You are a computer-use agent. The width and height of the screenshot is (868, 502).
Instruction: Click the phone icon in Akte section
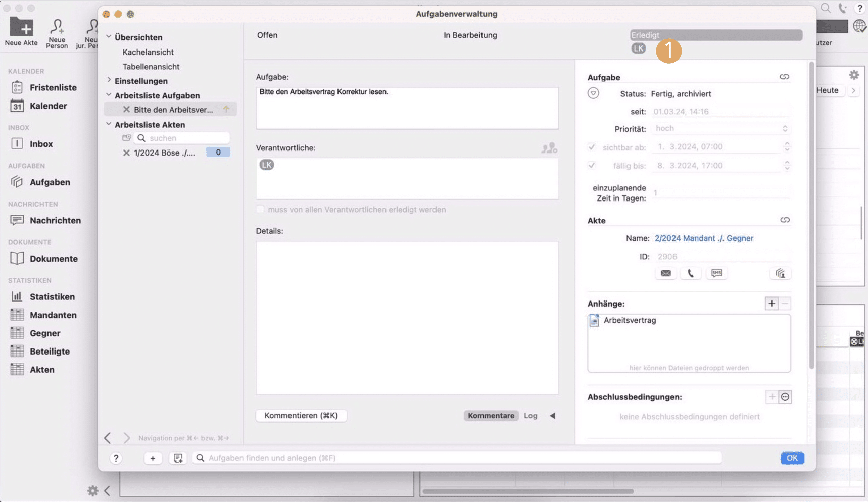tap(691, 273)
